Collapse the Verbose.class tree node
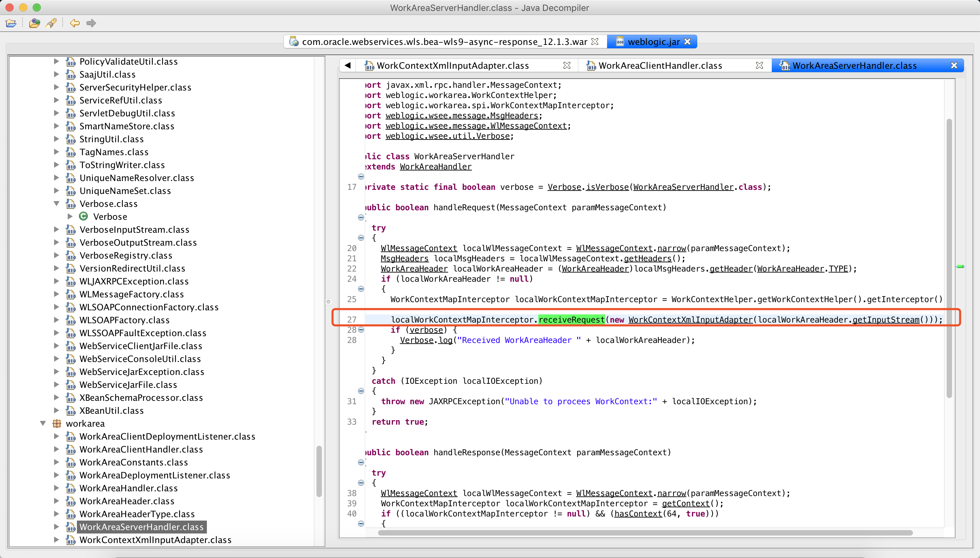980x558 pixels. pyautogui.click(x=56, y=203)
